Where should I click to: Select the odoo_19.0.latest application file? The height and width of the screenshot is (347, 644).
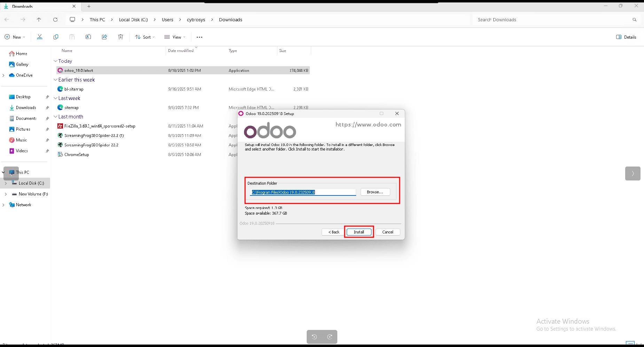pos(183,70)
